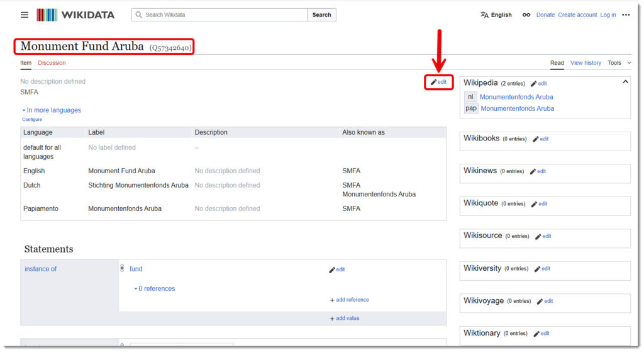Screen dimensions: 644x352
Task: Click the glasses appearance icon
Action: point(526,15)
